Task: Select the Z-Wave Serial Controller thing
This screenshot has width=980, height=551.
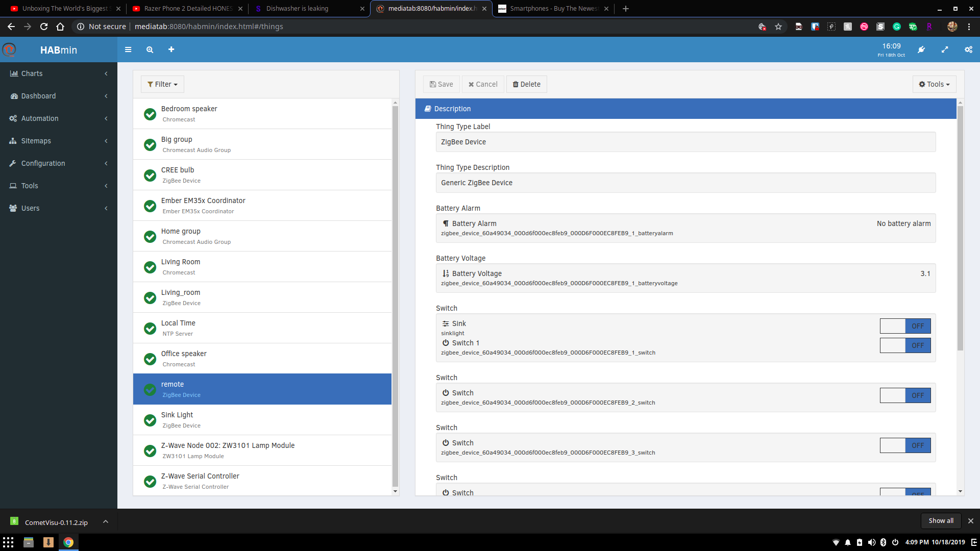Action: pyautogui.click(x=262, y=481)
